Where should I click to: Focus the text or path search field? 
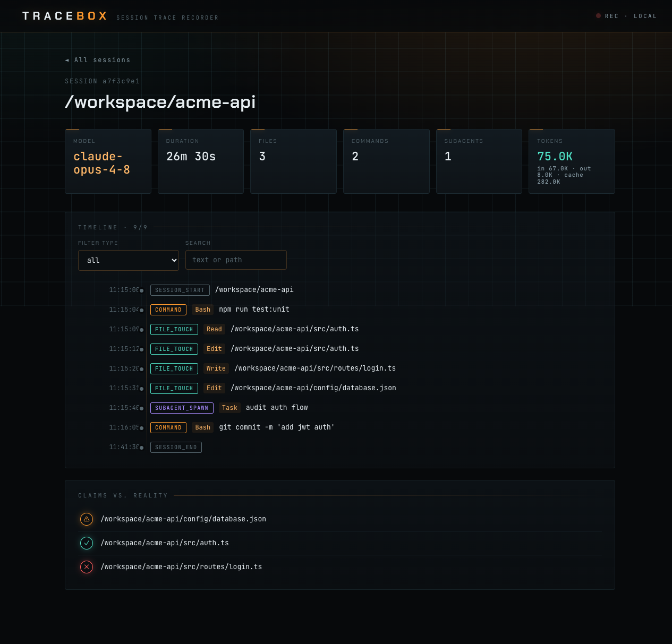[x=236, y=260]
